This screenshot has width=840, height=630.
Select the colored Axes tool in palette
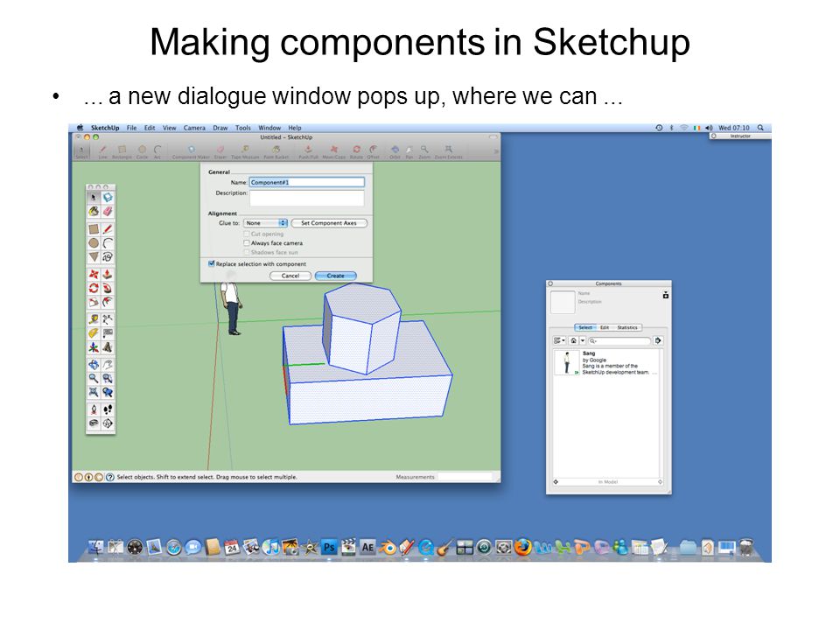[94, 347]
